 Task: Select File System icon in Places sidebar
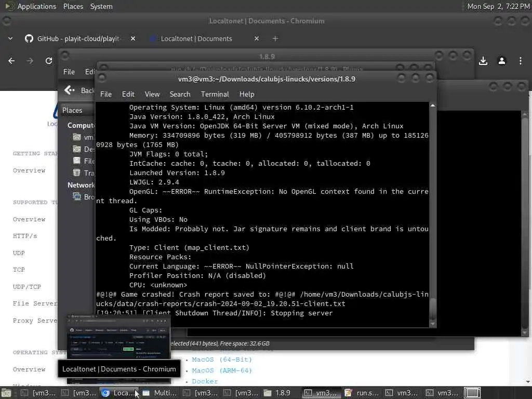point(77,161)
